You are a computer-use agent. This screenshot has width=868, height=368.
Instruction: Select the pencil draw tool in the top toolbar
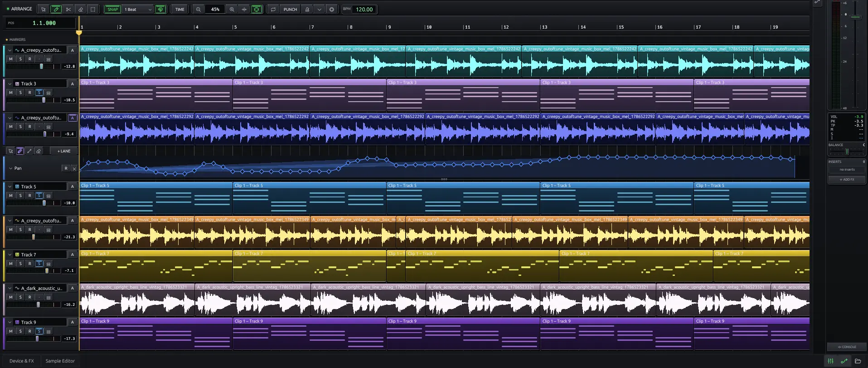pyautogui.click(x=56, y=9)
